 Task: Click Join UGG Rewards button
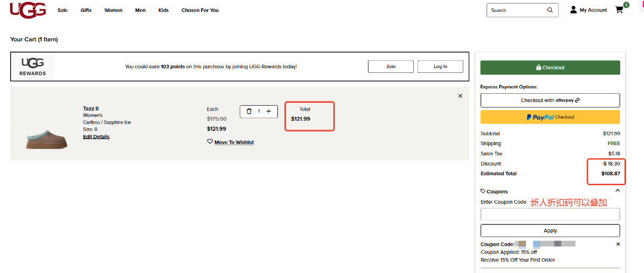point(391,66)
